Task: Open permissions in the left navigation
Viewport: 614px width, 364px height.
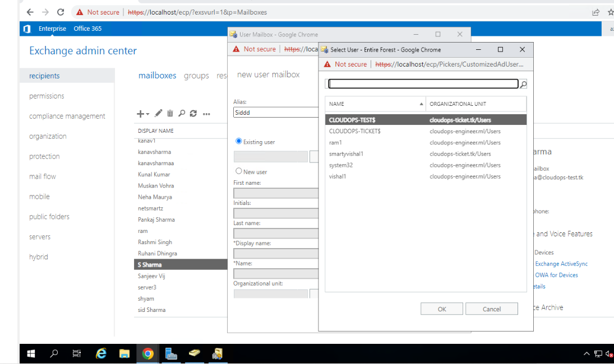Action: pos(47,96)
